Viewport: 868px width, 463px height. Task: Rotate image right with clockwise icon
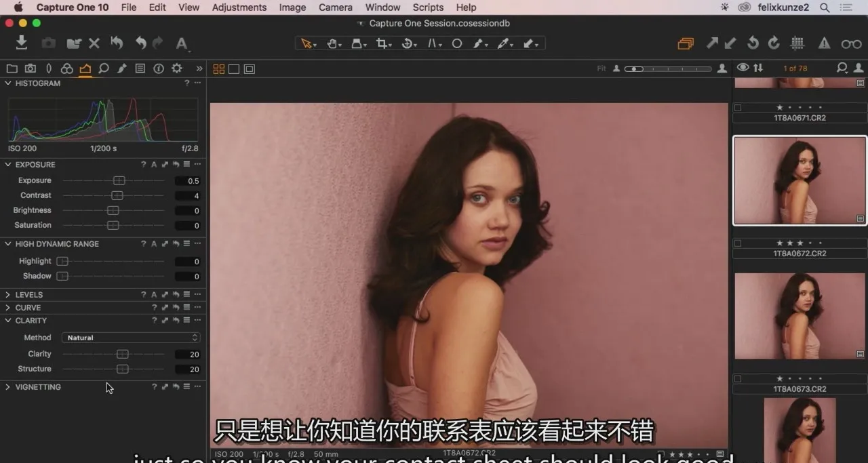pos(774,43)
